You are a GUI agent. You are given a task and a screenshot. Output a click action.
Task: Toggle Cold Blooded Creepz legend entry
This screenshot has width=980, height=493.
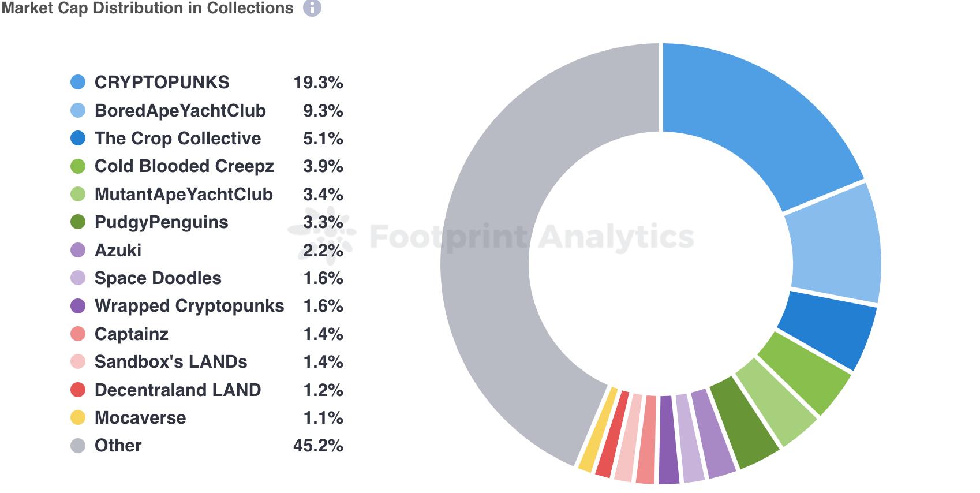184,166
